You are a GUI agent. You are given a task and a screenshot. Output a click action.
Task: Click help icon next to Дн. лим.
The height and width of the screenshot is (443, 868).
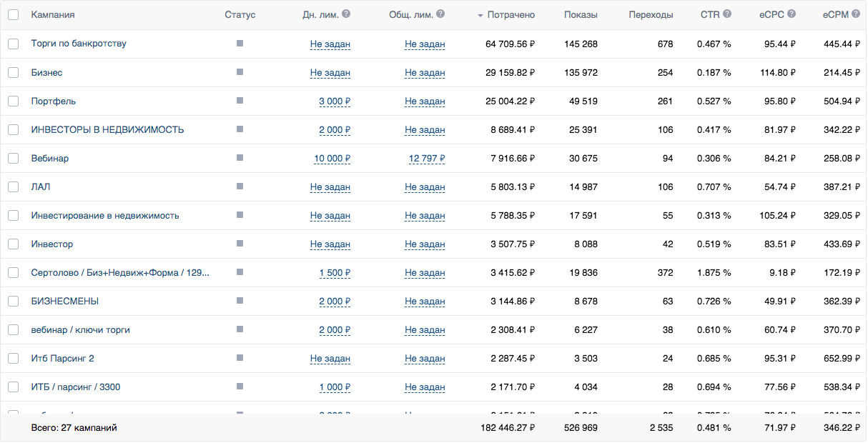[346, 14]
